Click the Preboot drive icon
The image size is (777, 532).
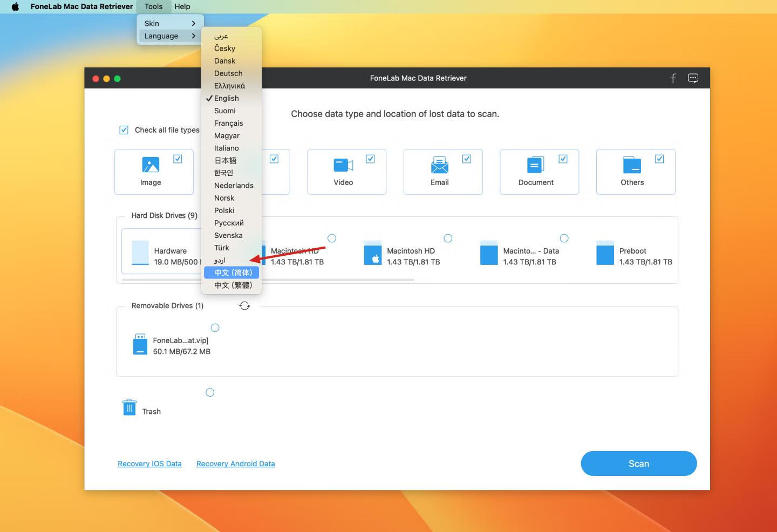pyautogui.click(x=605, y=253)
